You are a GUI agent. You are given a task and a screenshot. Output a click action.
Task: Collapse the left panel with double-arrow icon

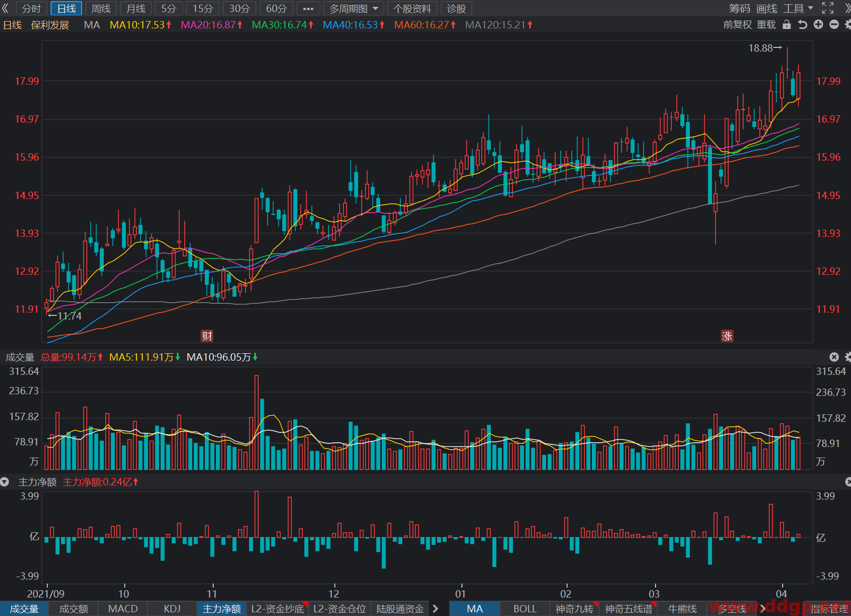tap(6, 8)
